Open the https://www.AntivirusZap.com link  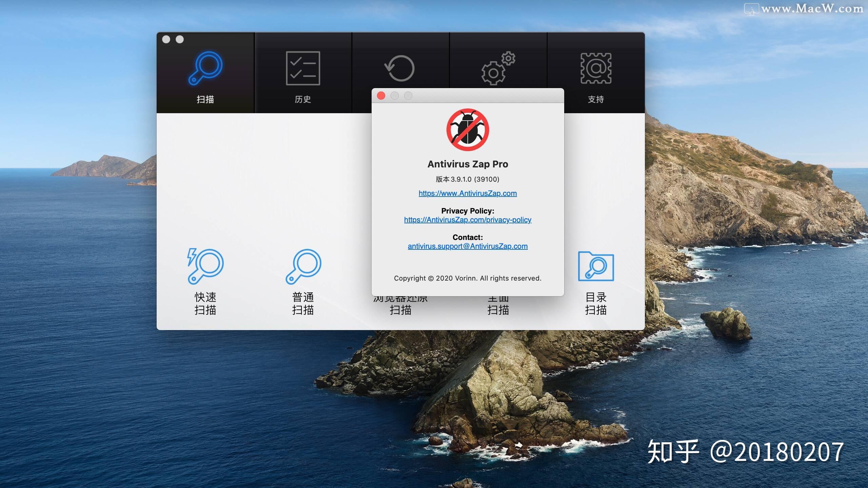(468, 193)
